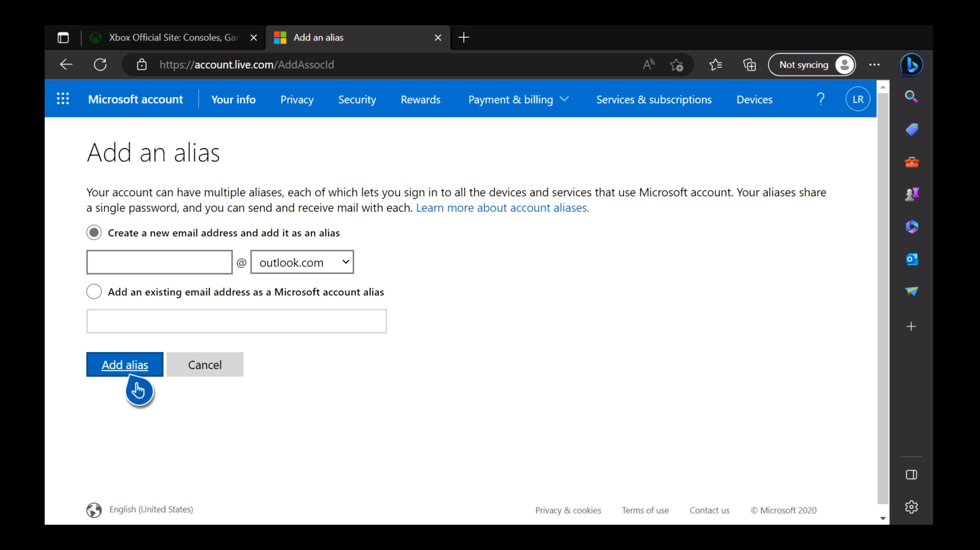Open the Tools briefcase sidebar icon
The height and width of the screenshot is (550, 980).
tap(912, 162)
